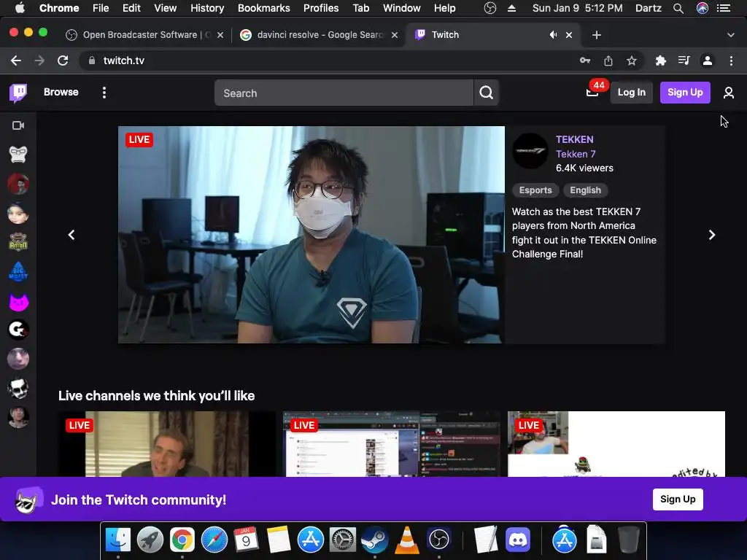This screenshot has height=560, width=747.
Task: Open the saved passwords key icon
Action: 585,61
